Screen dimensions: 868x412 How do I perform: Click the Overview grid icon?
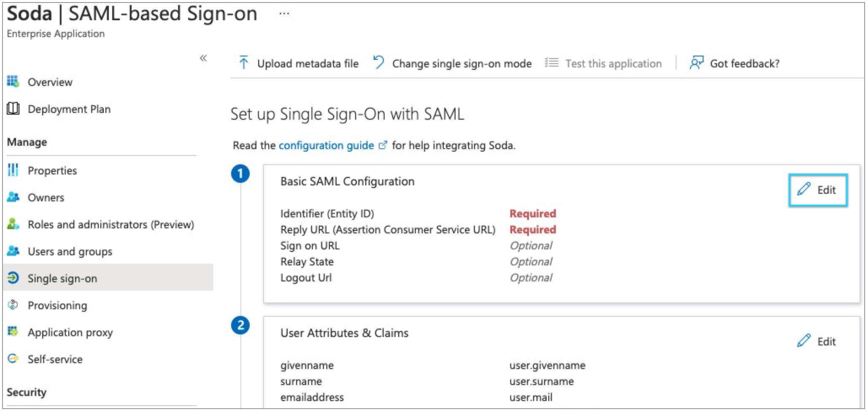pos(13,82)
